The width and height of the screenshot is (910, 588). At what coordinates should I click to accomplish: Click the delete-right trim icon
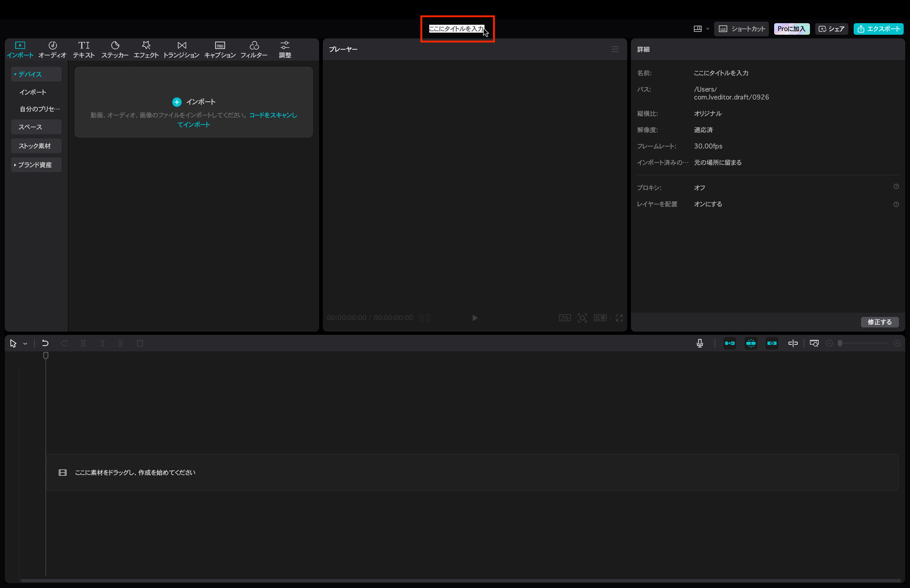tap(121, 343)
